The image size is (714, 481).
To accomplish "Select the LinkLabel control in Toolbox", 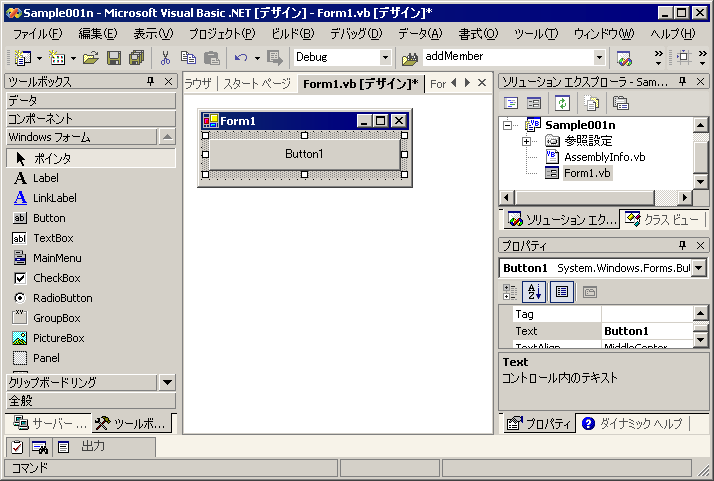I will (91, 198).
